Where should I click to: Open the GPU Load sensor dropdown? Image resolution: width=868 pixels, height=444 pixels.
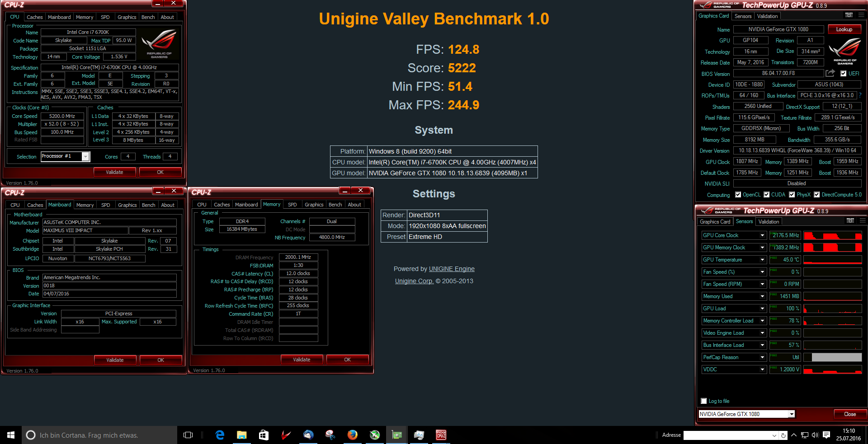(762, 308)
